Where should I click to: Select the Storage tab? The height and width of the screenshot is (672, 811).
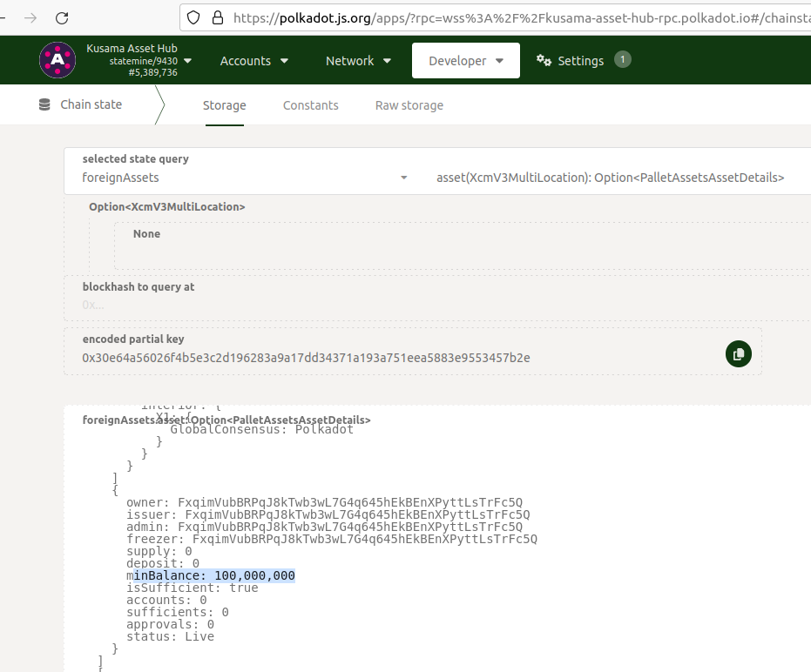click(x=224, y=104)
